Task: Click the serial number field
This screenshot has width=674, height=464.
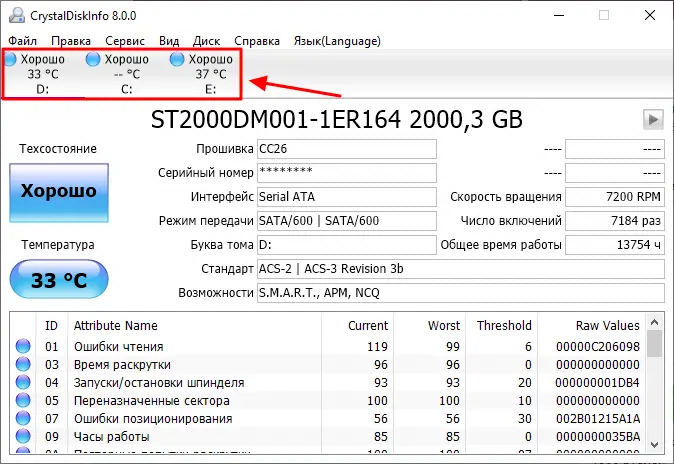Action: click(346, 172)
